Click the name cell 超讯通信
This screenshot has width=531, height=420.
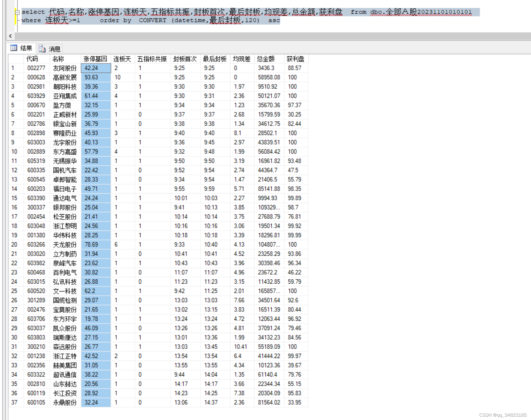click(x=65, y=375)
